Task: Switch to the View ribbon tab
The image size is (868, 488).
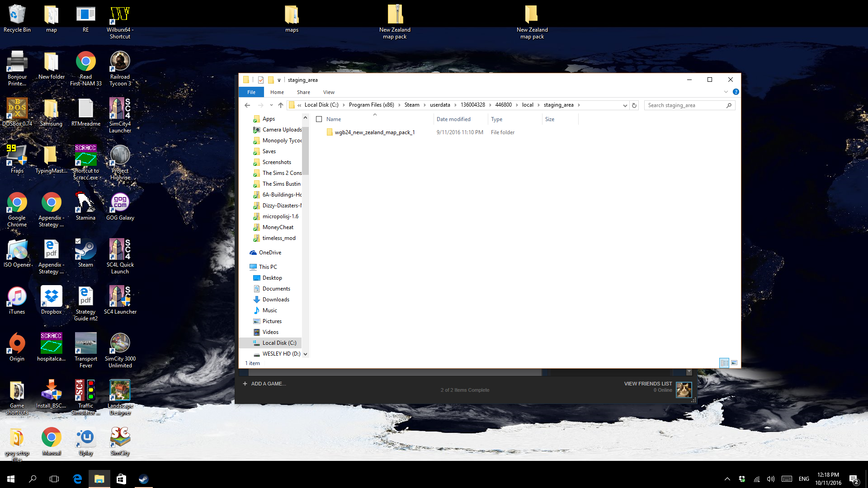Action: pyautogui.click(x=329, y=92)
